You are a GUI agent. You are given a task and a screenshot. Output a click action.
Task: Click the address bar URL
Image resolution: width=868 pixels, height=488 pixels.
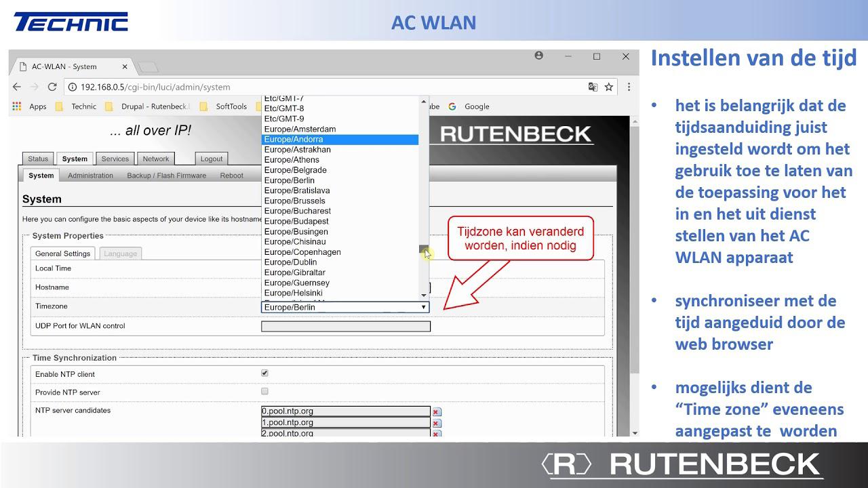pos(155,87)
